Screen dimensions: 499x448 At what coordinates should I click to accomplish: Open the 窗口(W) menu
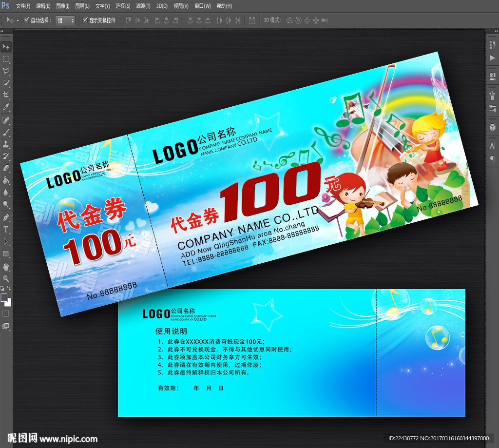202,6
